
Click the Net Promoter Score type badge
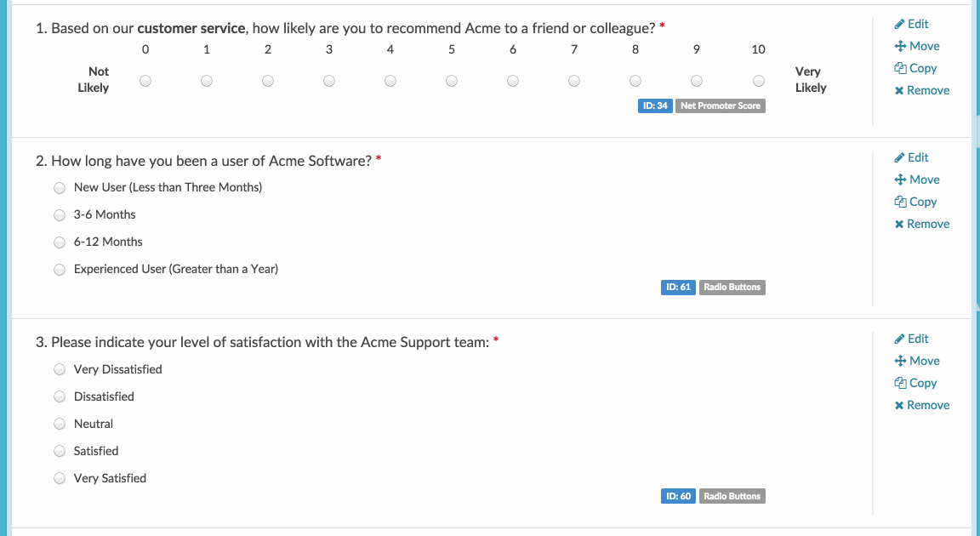tap(721, 105)
